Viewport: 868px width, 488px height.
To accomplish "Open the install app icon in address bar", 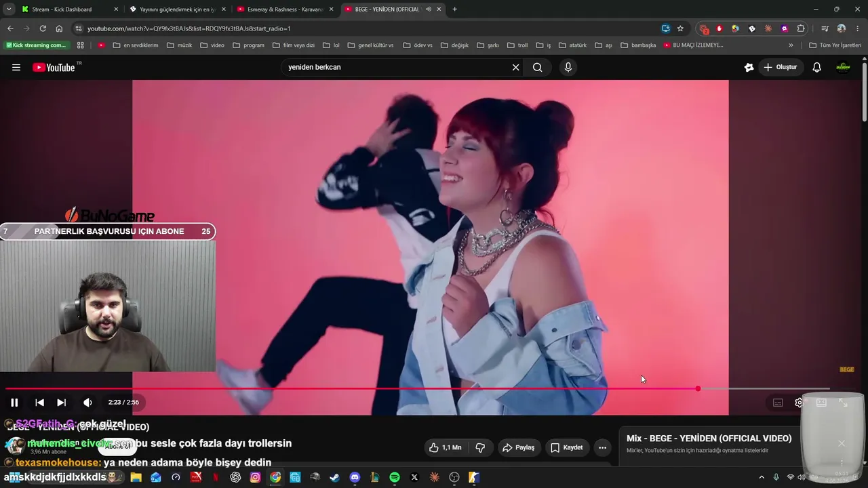I will coord(666,28).
